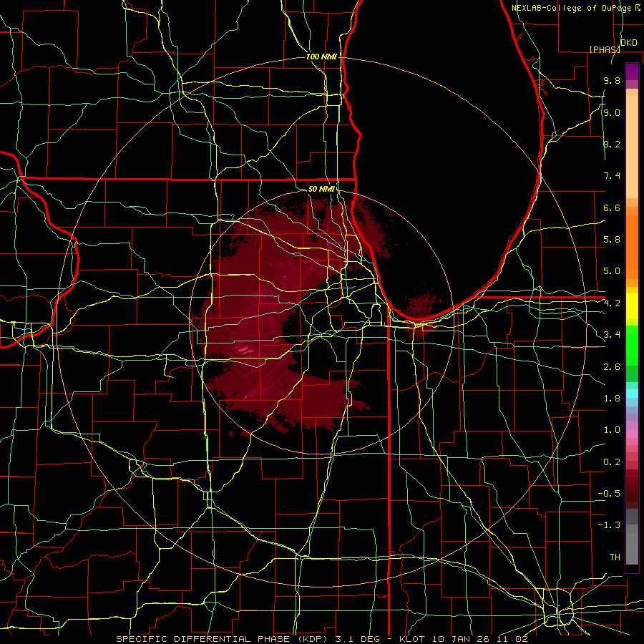644x644 pixels.
Task: Click the 5.8 scale value label
Action: point(612,240)
